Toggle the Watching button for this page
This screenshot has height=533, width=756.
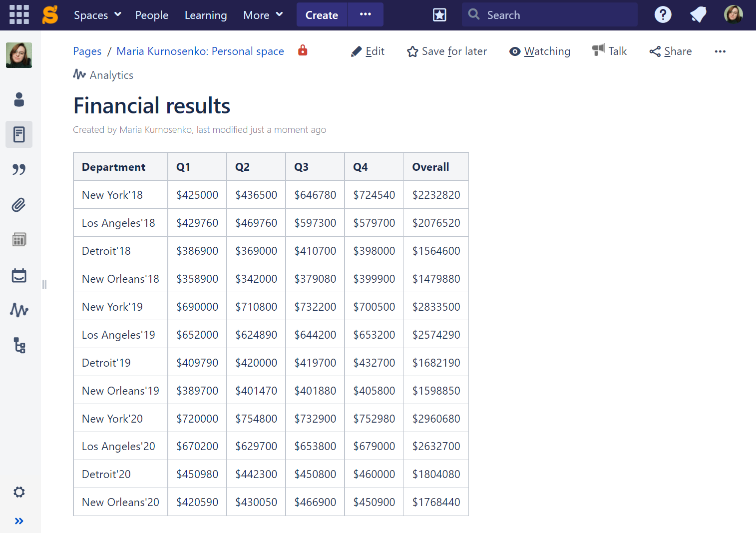540,51
